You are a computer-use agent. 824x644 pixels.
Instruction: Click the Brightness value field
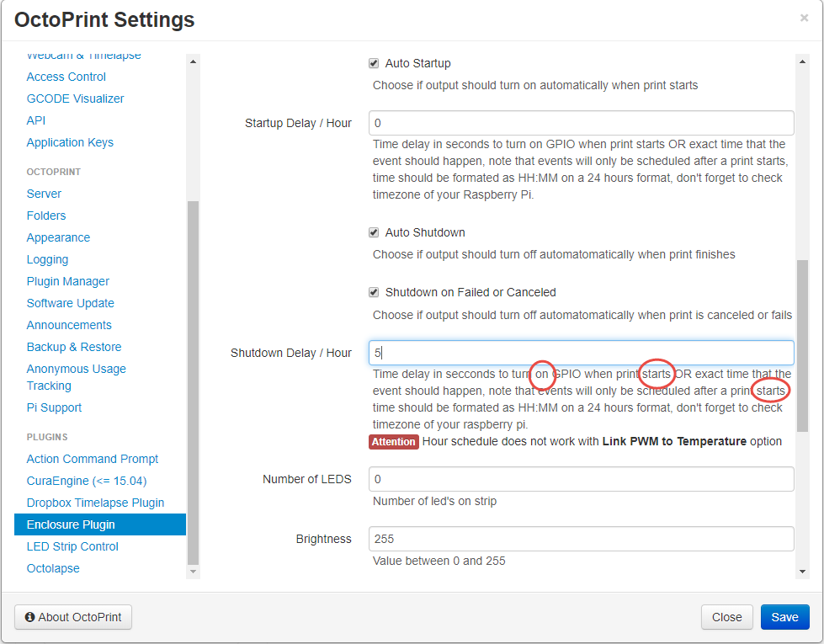pyautogui.click(x=581, y=538)
